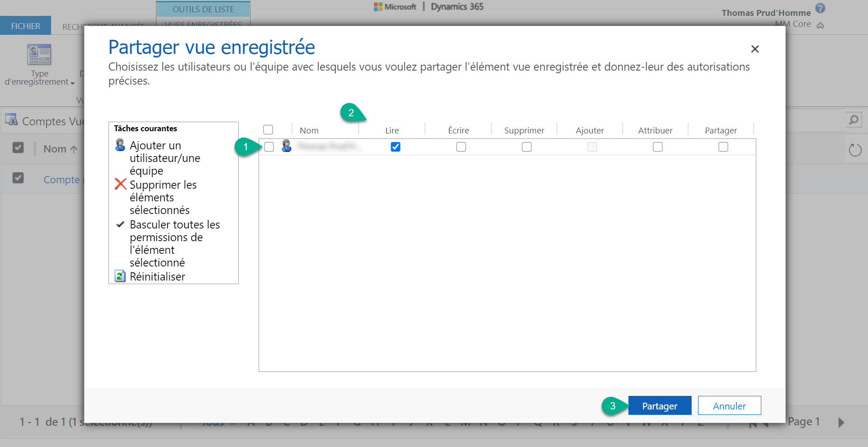
Task: Select the user row checkbox
Action: pyautogui.click(x=269, y=147)
